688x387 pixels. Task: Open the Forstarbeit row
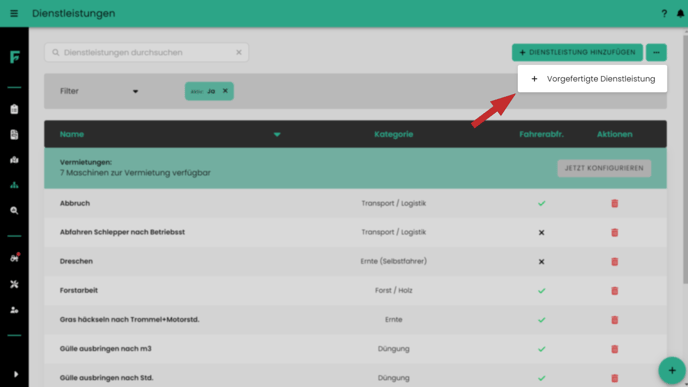[355, 290]
